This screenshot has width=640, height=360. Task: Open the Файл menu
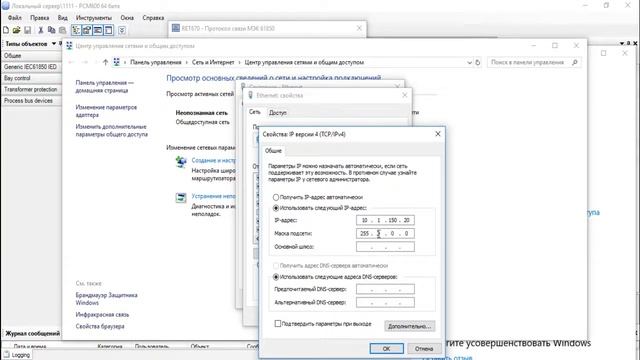click(x=15, y=18)
